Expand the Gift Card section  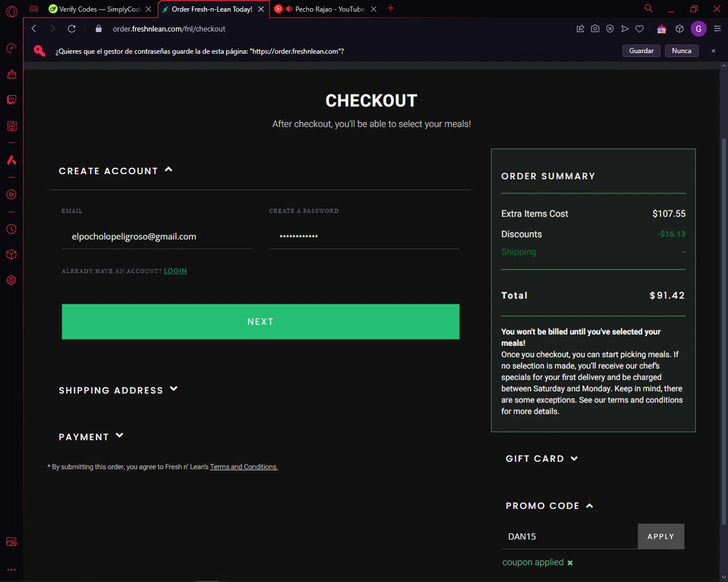542,458
